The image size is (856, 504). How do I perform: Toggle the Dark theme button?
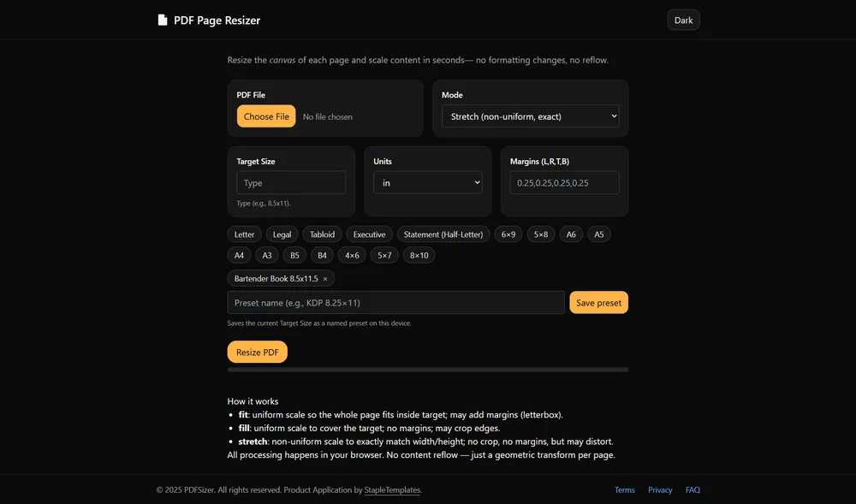click(x=683, y=21)
